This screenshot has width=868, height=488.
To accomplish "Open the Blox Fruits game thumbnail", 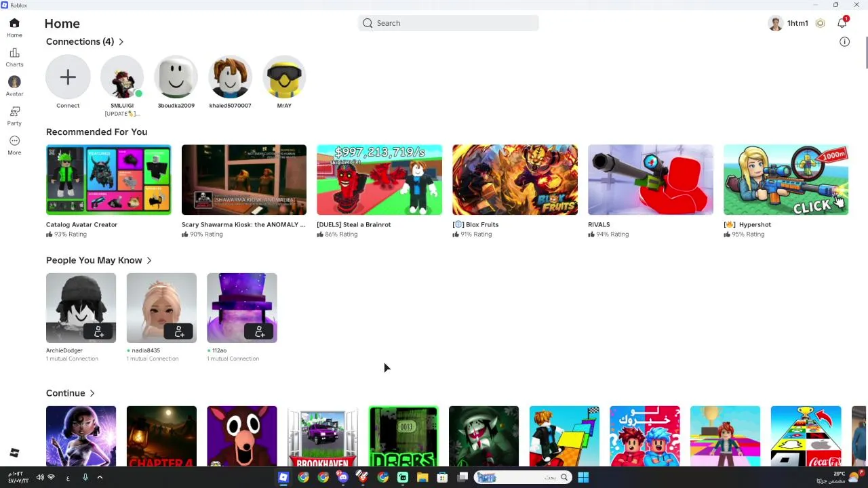I will tap(515, 180).
